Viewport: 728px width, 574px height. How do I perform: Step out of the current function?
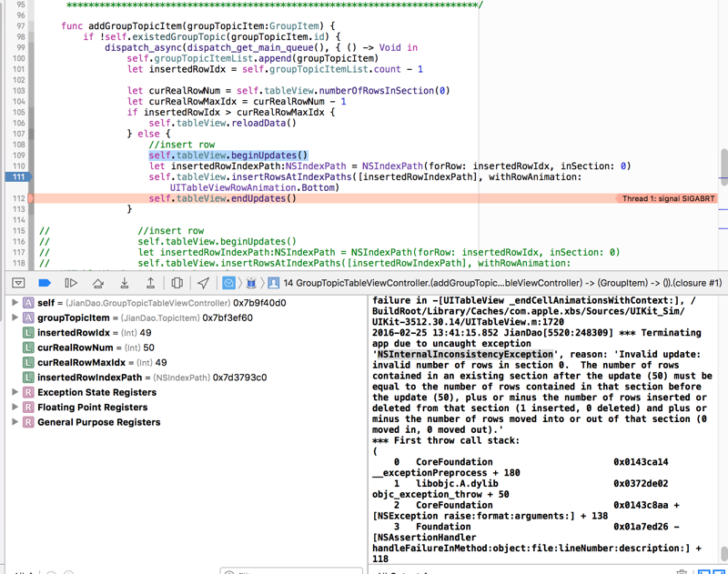(x=150, y=283)
